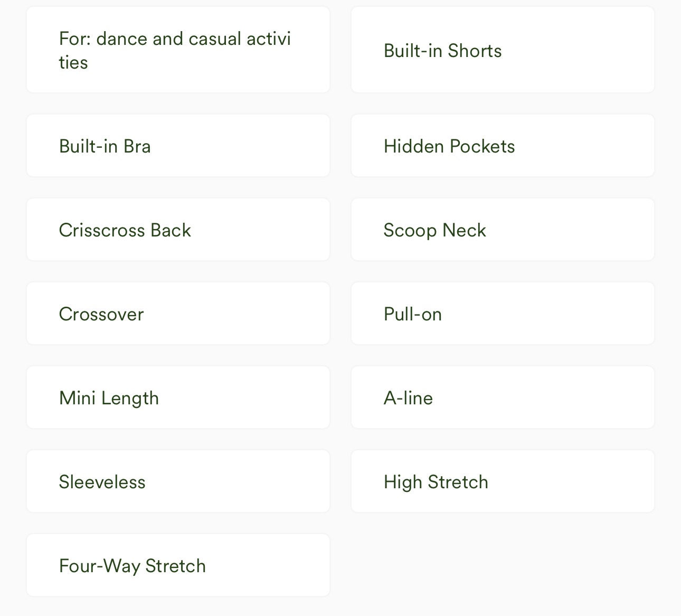
Task: Click the 'Hidden Pockets' text label
Action: pyautogui.click(x=449, y=146)
